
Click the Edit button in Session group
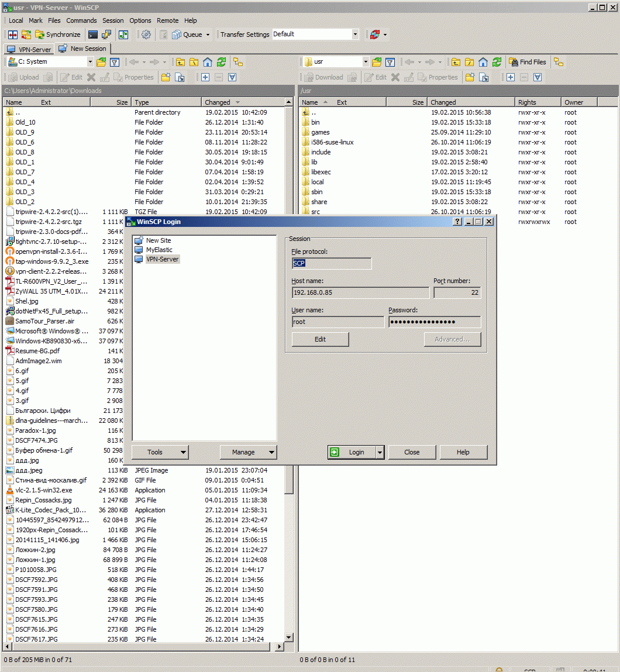click(320, 339)
